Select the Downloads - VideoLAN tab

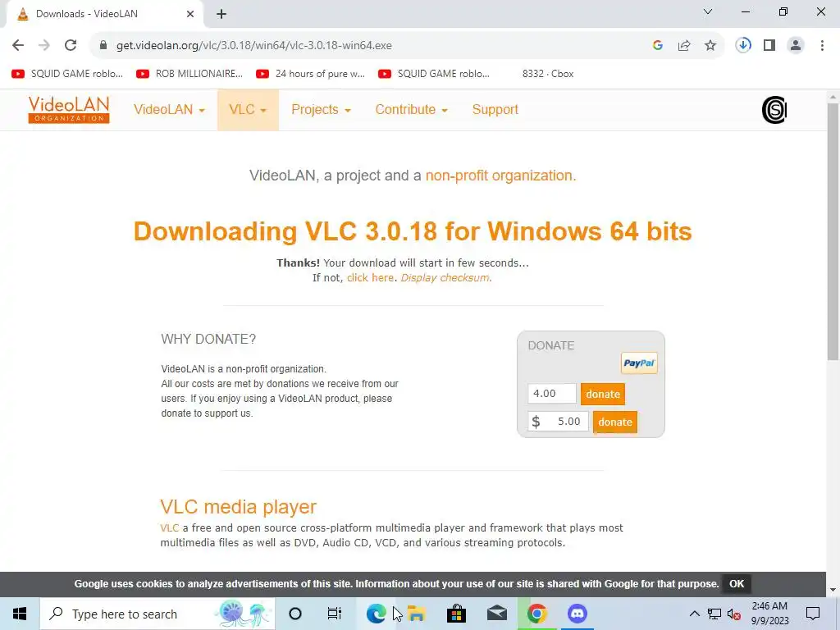[x=105, y=14]
